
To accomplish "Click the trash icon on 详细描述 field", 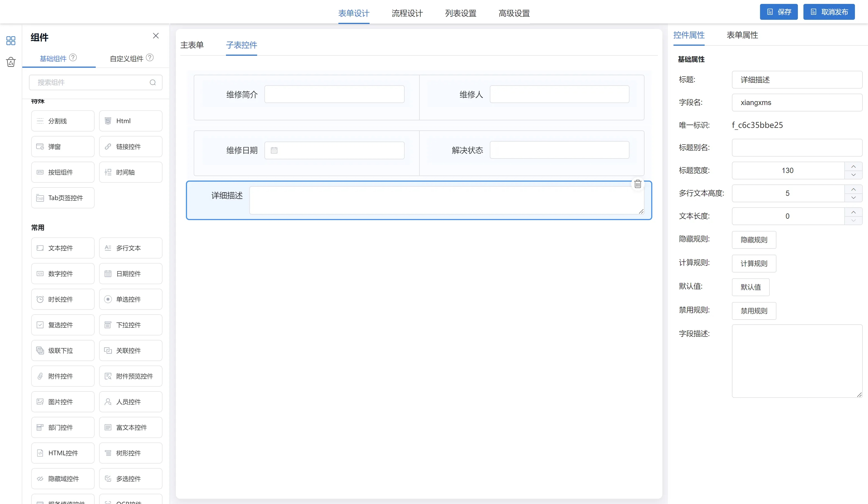I will tap(638, 184).
